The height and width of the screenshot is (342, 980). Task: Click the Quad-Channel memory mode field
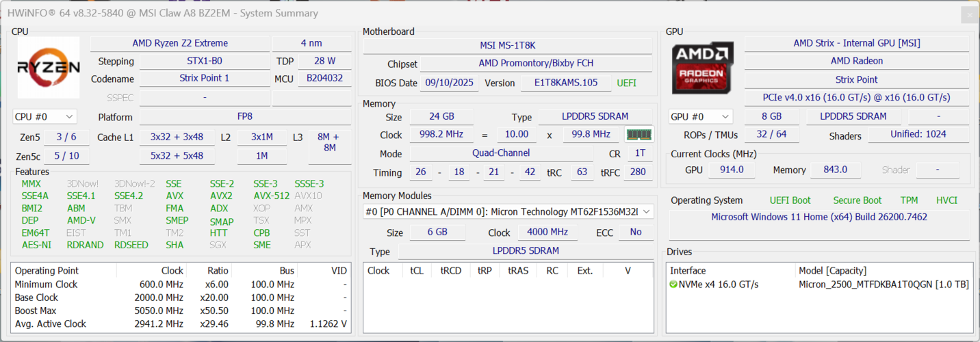pos(501,153)
